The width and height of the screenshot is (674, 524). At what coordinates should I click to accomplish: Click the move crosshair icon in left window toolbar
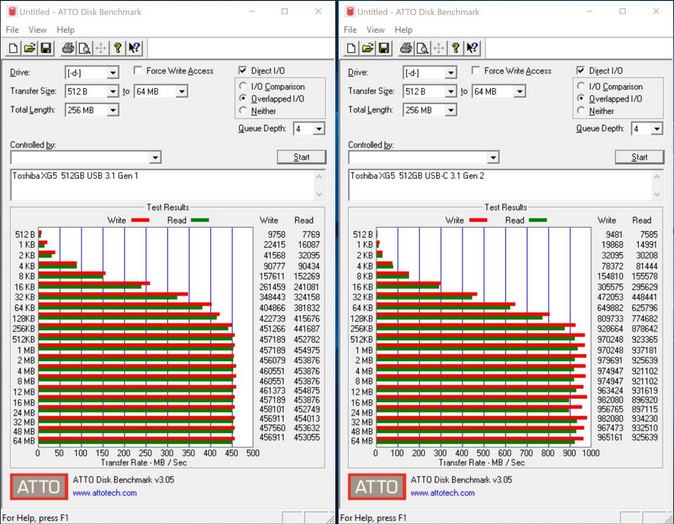click(x=101, y=48)
